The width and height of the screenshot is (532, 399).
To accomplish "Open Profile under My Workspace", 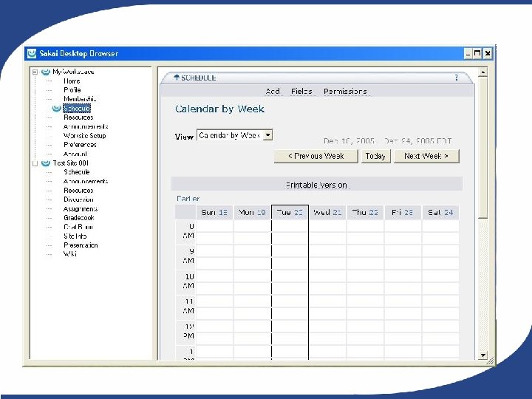I will (72, 90).
